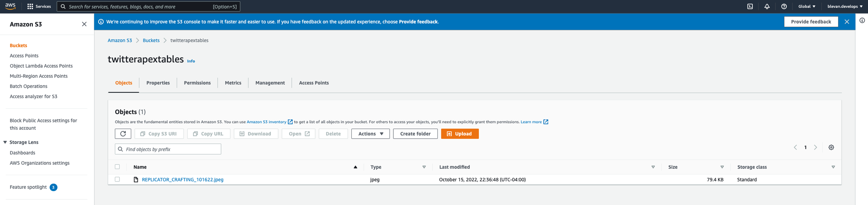Open Buckets in the sidebar

18,45
